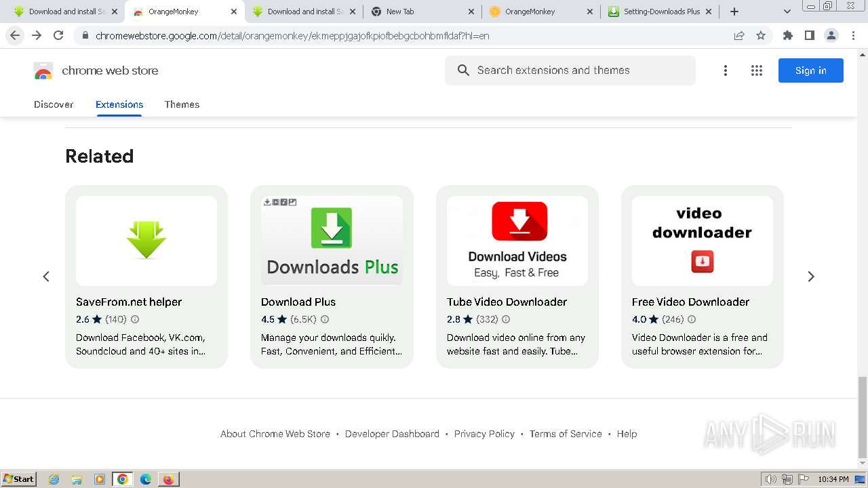Open SaveFrom.net helper thumbnail
The height and width of the screenshot is (488, 868).
click(x=146, y=241)
